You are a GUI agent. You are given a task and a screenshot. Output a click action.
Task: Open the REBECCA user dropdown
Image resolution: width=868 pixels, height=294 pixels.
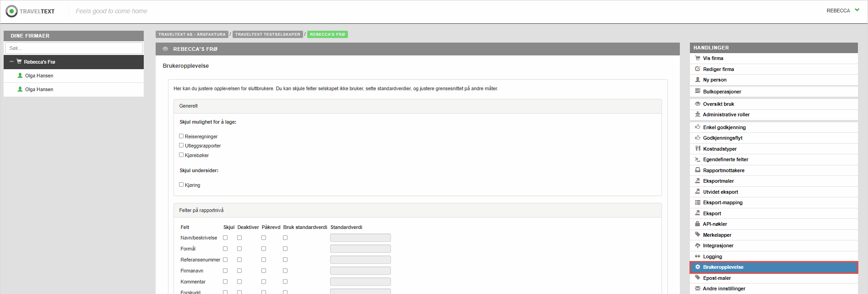coord(843,11)
